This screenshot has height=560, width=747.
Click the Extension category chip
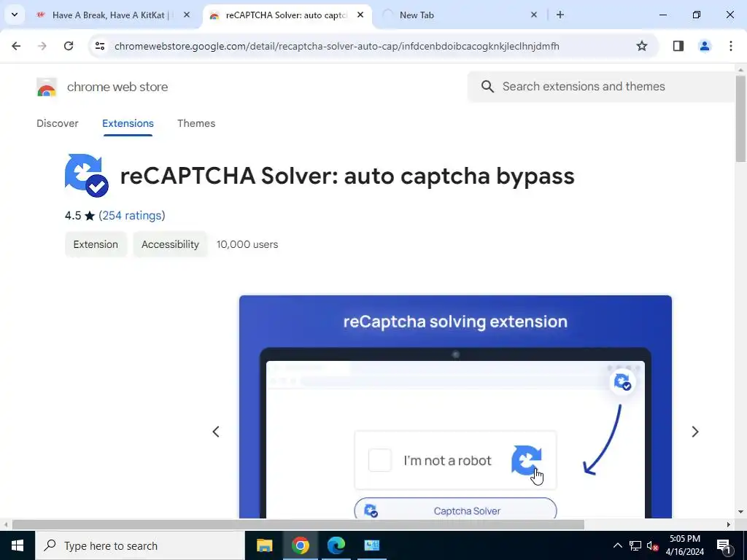click(96, 244)
